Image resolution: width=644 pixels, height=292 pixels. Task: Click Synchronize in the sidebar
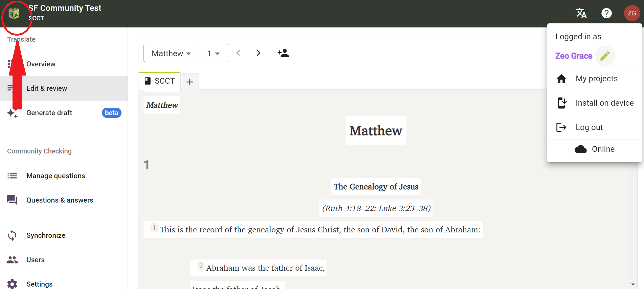point(46,235)
